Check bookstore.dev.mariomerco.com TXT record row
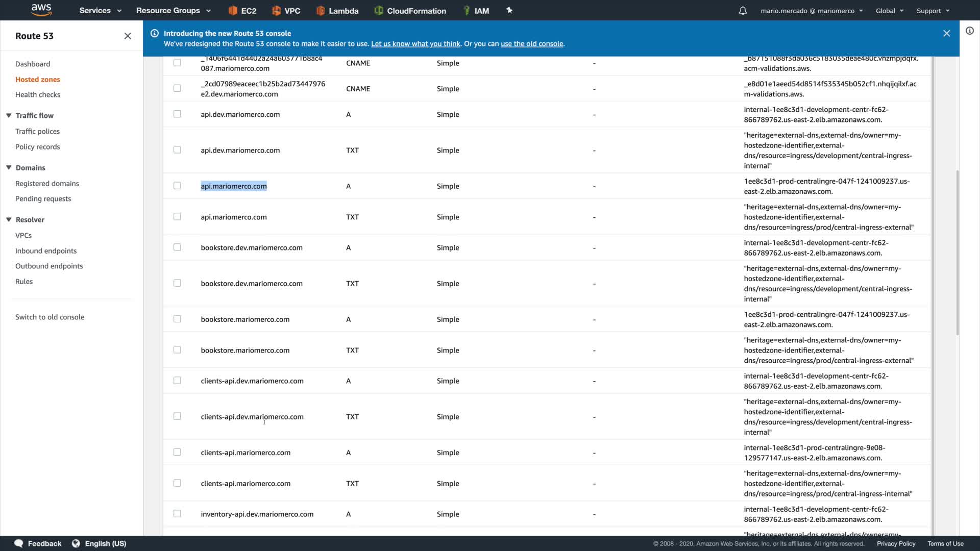 [177, 283]
